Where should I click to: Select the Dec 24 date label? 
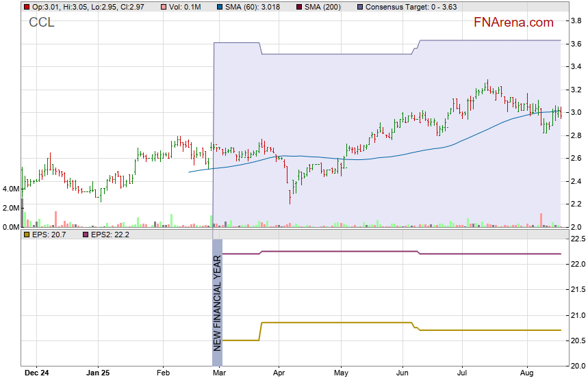click(36, 374)
